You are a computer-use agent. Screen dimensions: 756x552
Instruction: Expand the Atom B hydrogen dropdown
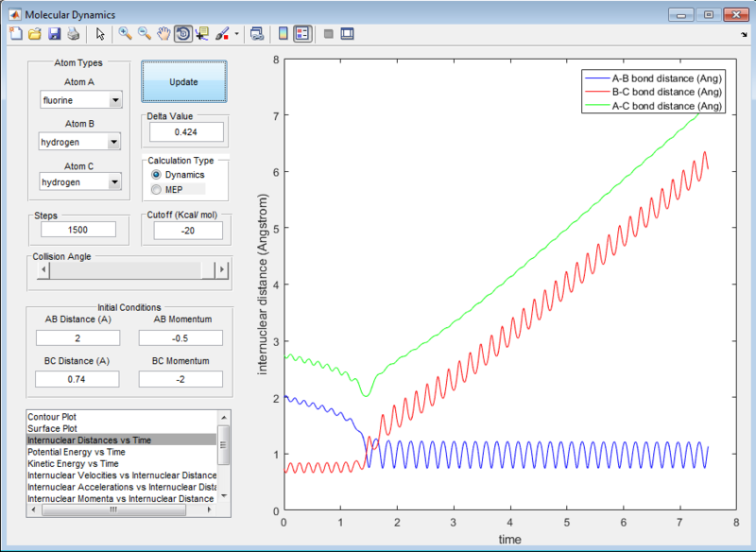(x=81, y=142)
